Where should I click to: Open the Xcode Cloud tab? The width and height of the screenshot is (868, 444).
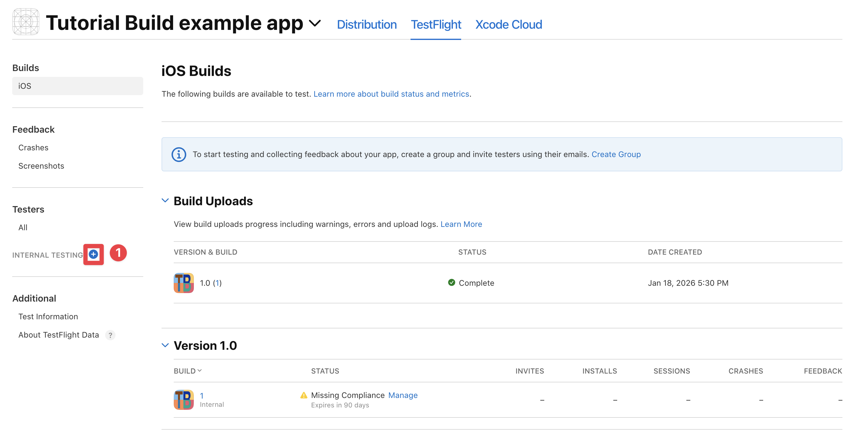(x=509, y=24)
